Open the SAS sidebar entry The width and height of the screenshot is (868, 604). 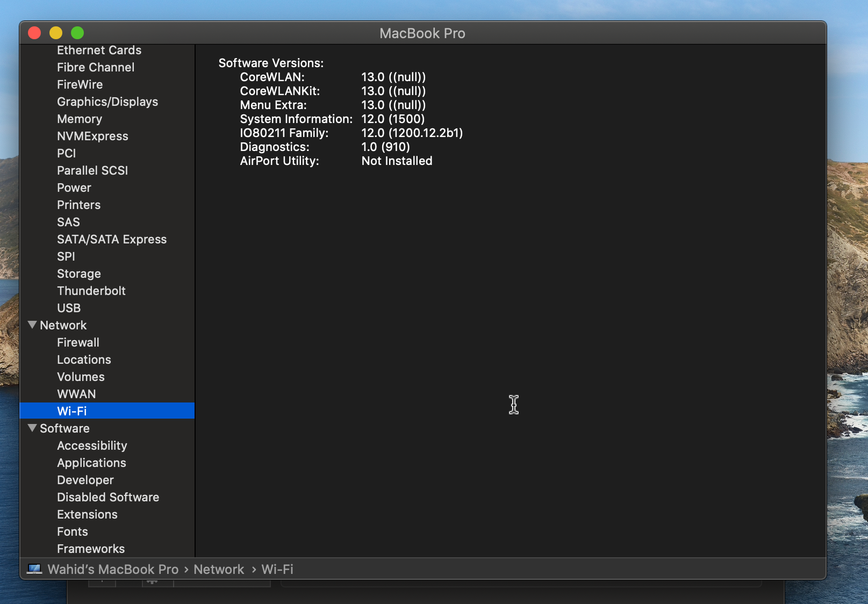68,222
